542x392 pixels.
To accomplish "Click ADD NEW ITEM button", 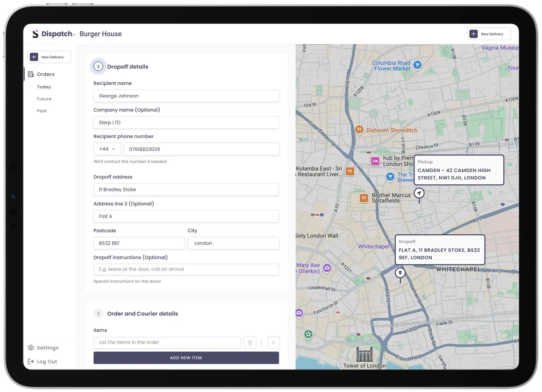I will click(186, 358).
